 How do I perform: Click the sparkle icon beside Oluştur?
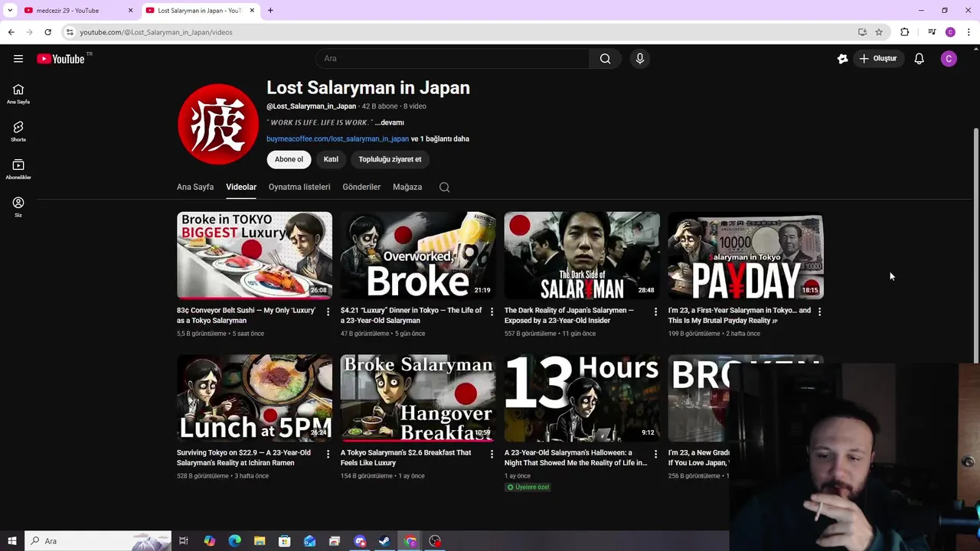click(x=842, y=58)
